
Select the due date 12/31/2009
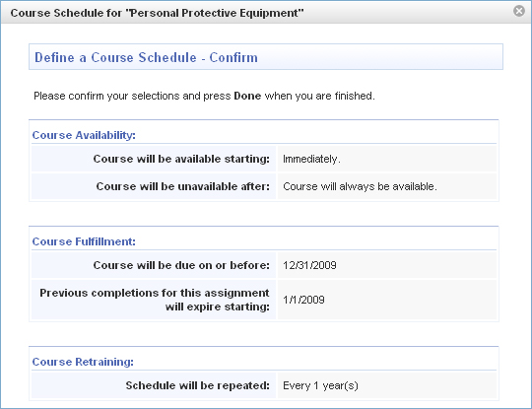tap(309, 265)
